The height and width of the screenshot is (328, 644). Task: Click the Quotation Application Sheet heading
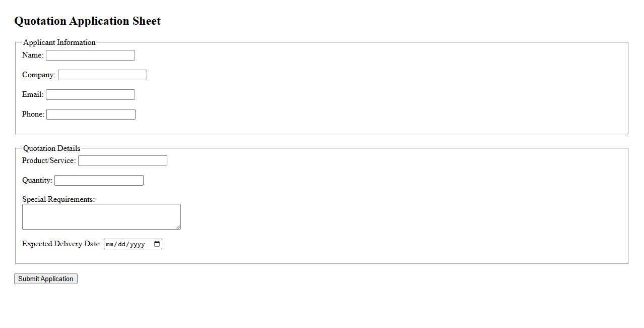click(x=87, y=21)
